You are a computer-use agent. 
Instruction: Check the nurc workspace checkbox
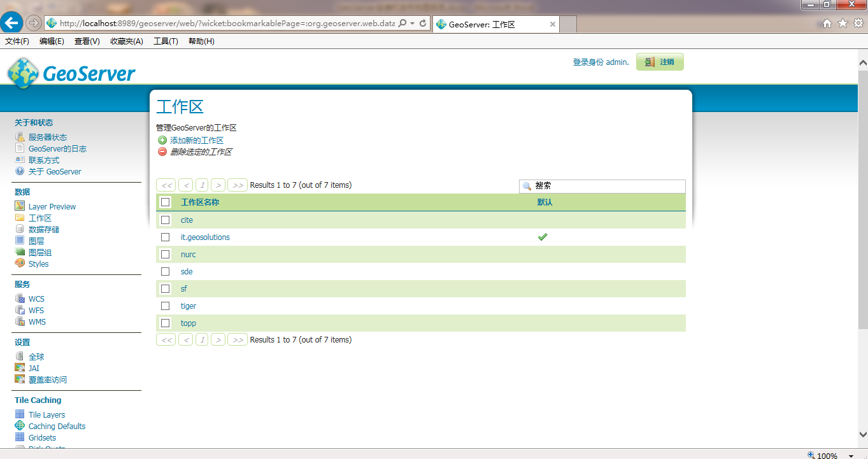click(x=166, y=254)
